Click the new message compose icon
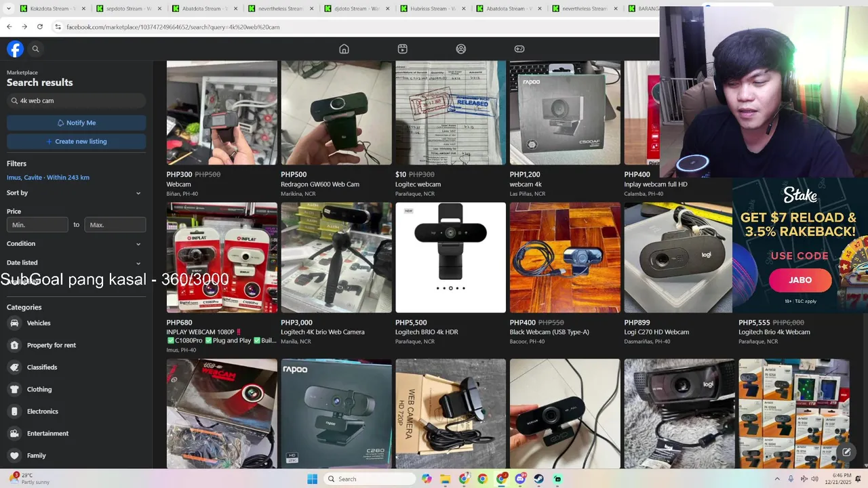Screen dimensions: 868x488 point(846,452)
